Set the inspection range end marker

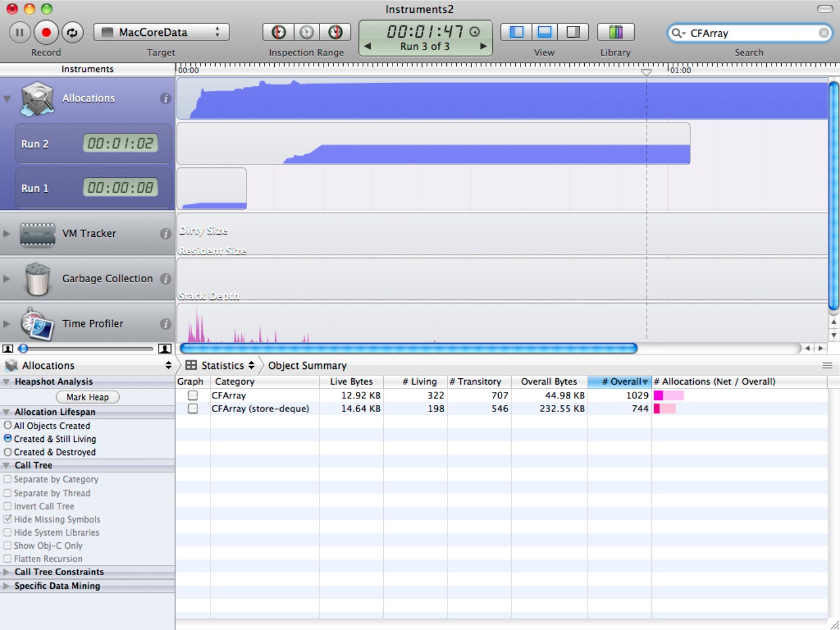335,32
